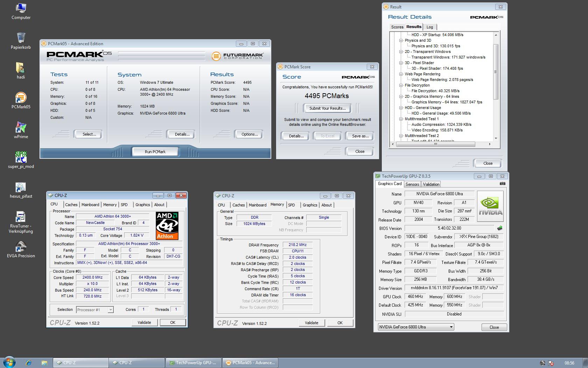Collapse the File Decryption node
Screen dimensions: 588x368
click(401, 85)
